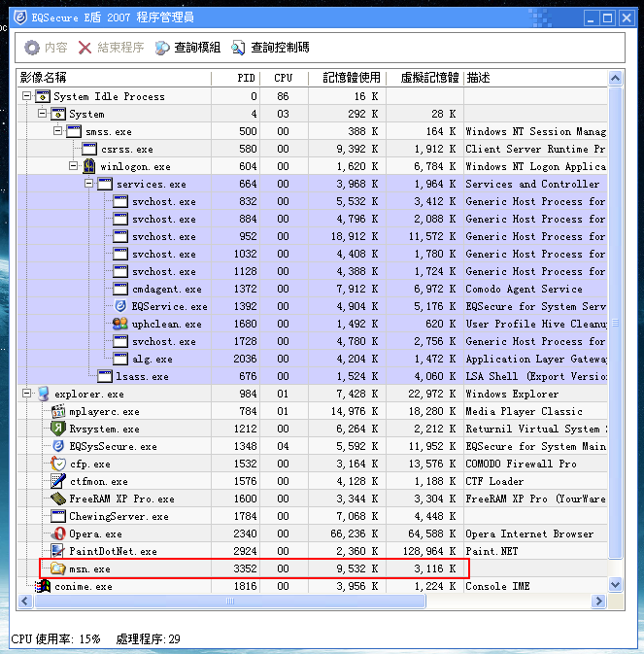Select the svchost.exe row with PID 832
644x654 pixels.
[x=313, y=201]
